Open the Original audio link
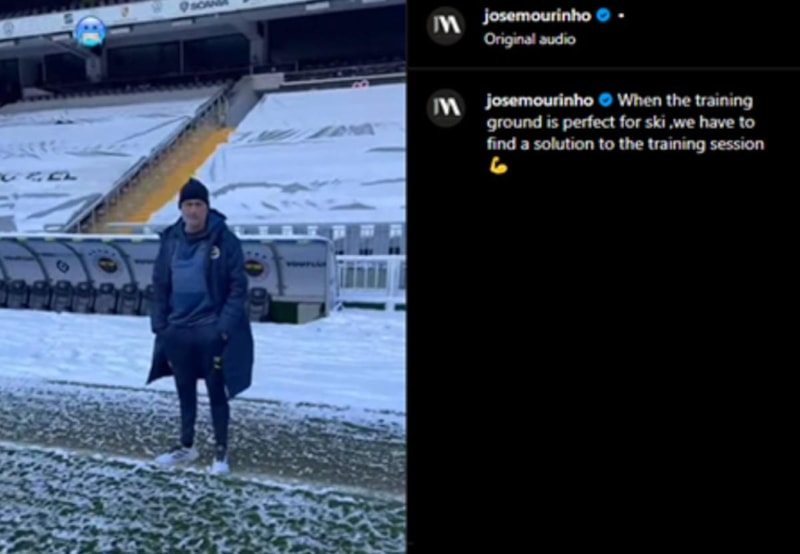The height and width of the screenshot is (554, 800). 530,39
